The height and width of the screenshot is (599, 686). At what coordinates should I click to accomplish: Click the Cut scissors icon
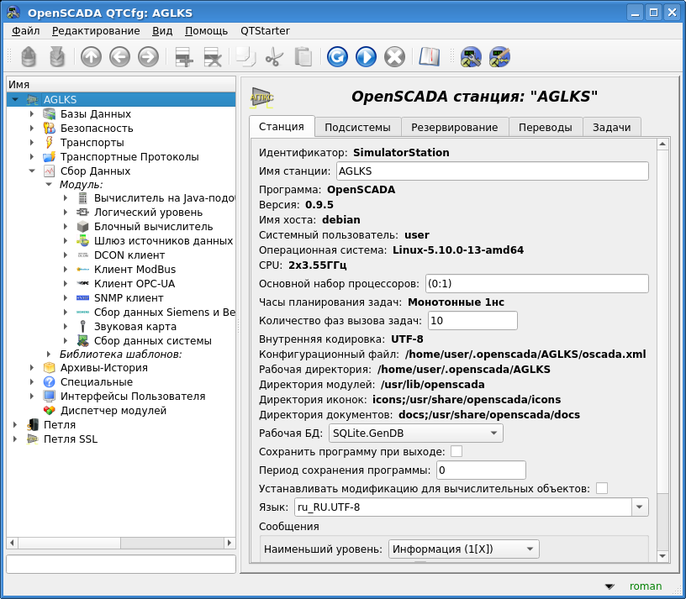pyautogui.click(x=274, y=57)
